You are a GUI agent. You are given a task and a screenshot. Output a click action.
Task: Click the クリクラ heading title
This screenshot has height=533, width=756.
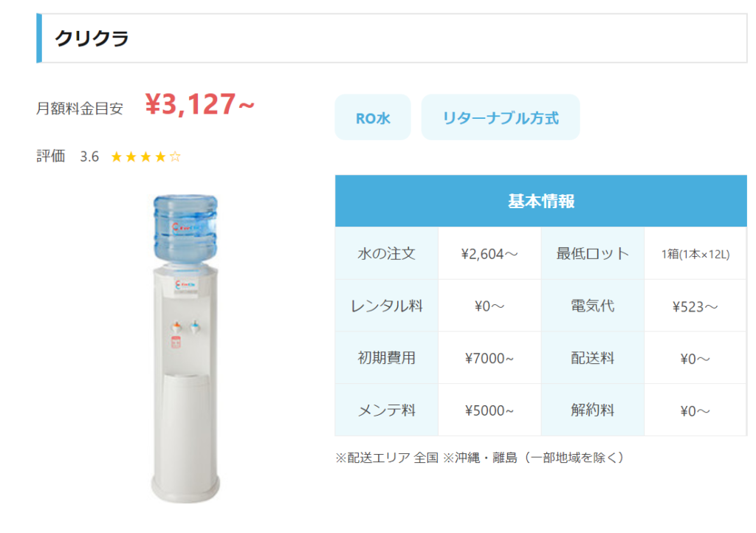[92, 38]
